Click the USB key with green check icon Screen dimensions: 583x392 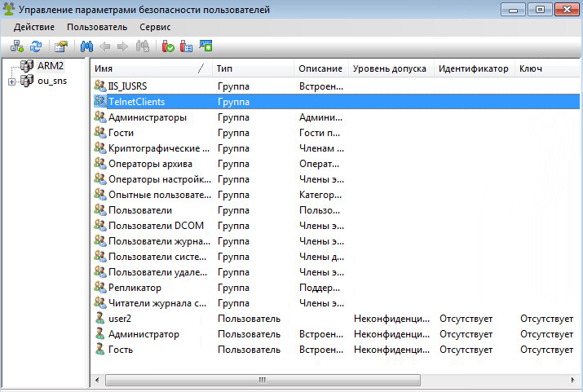click(x=168, y=46)
